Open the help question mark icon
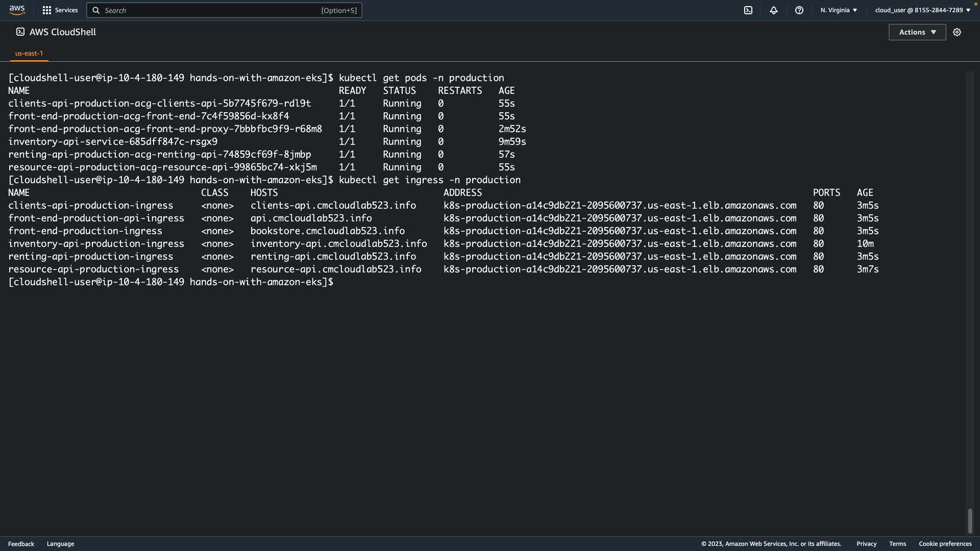The height and width of the screenshot is (551, 980). [799, 10]
